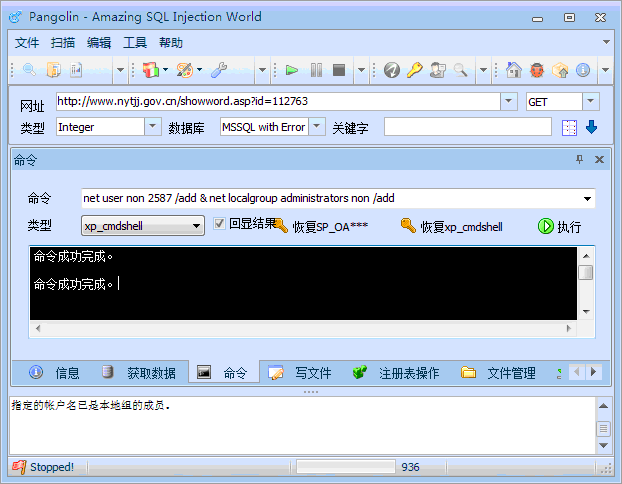Screen dimensions: 622x484
Task: Open the 工具 menu
Action: pyautogui.click(x=135, y=42)
